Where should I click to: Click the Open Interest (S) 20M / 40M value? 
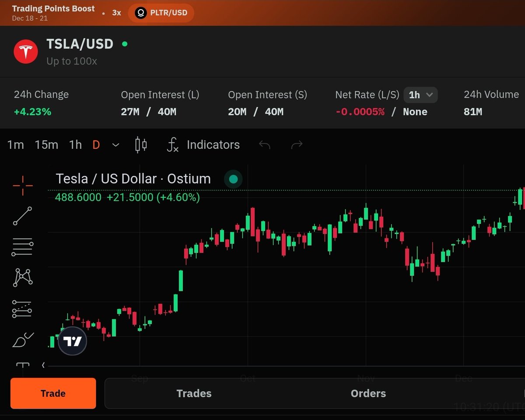255,112
